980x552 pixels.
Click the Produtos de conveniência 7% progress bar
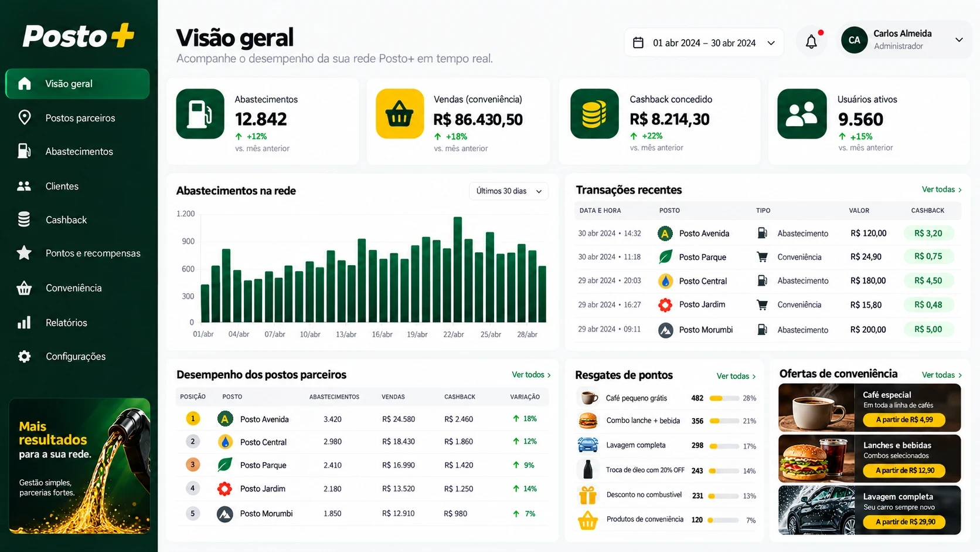click(x=724, y=520)
